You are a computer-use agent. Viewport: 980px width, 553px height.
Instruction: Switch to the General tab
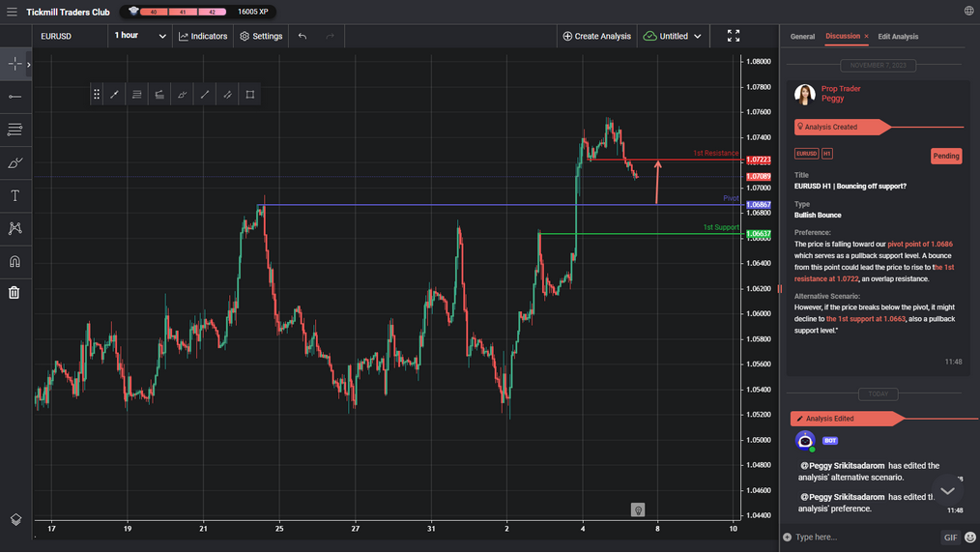(802, 37)
